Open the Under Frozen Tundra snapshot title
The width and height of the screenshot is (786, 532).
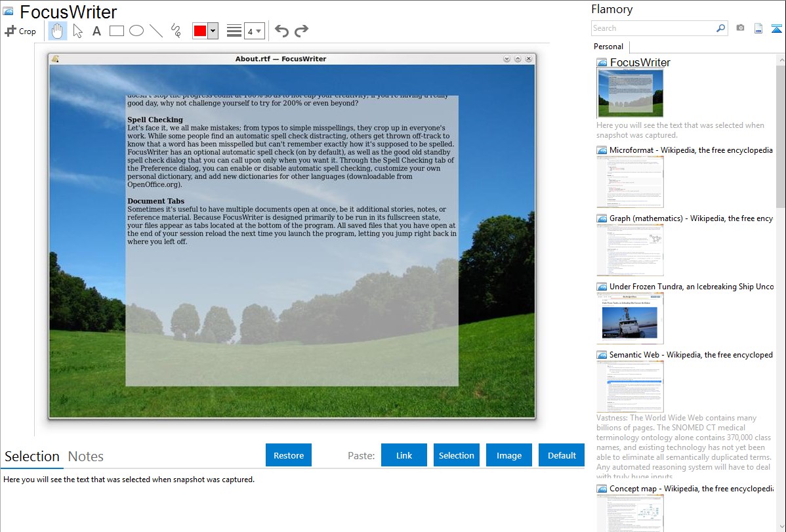[692, 286]
